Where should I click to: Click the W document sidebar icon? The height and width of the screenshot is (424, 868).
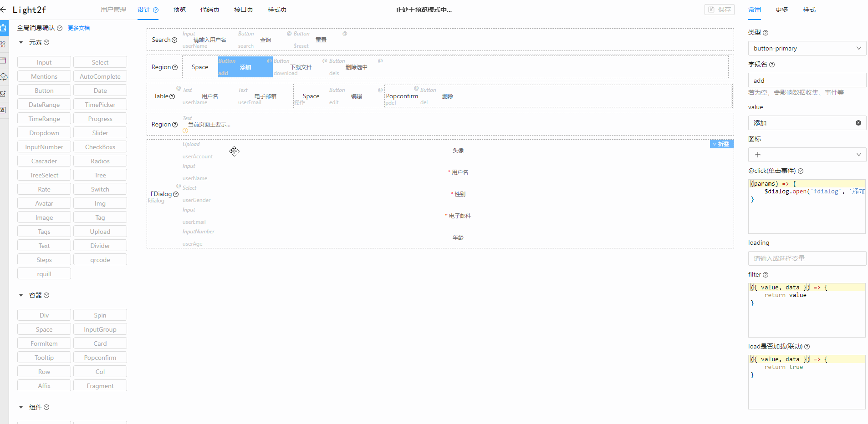[4, 109]
